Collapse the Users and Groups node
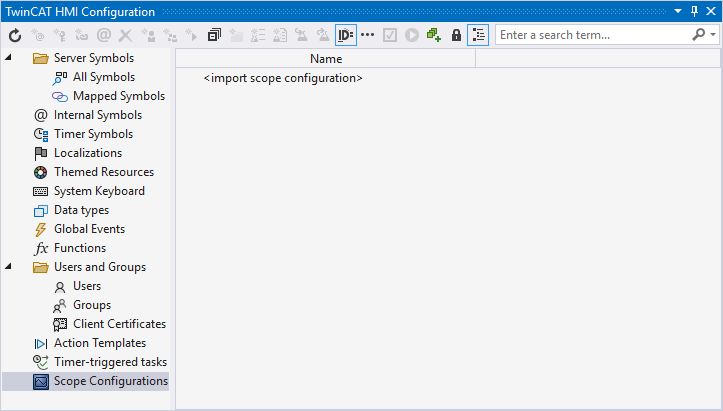 pos(8,266)
